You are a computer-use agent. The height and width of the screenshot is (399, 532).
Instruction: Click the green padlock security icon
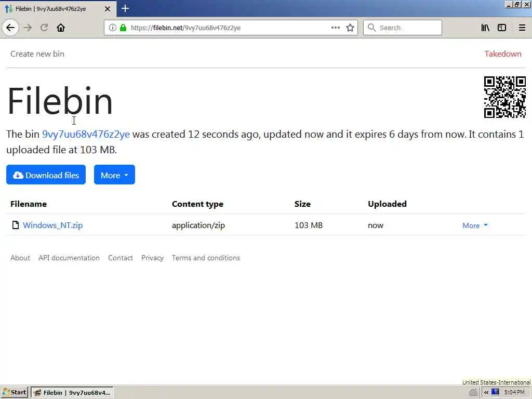tap(123, 28)
